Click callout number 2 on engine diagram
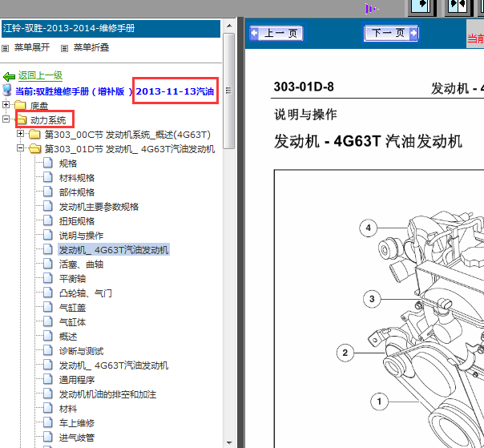Image resolution: width=484 pixels, height=448 pixels. pyautogui.click(x=345, y=353)
